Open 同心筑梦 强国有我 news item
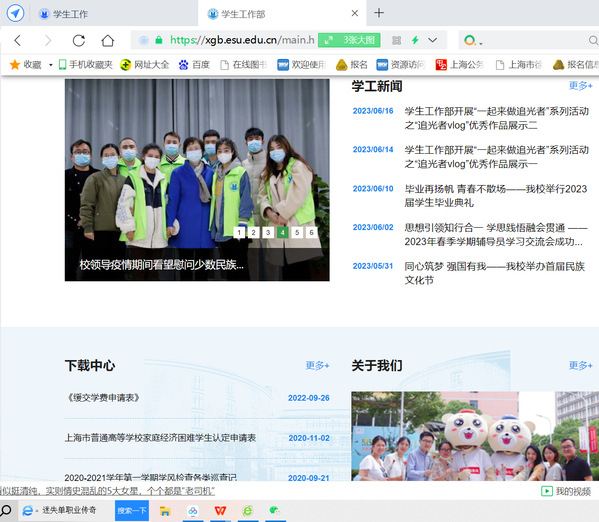The image size is (599, 522). 495,273
